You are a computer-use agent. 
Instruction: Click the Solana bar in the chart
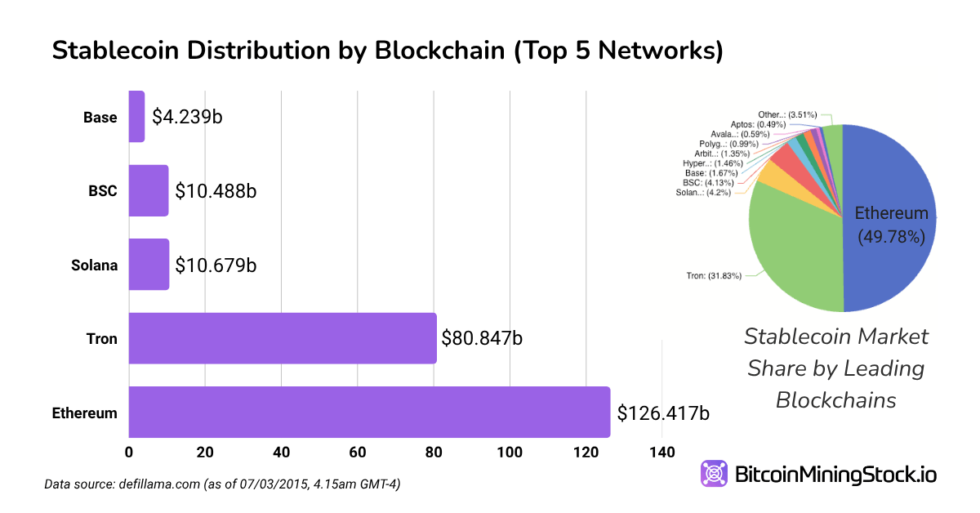(x=149, y=265)
